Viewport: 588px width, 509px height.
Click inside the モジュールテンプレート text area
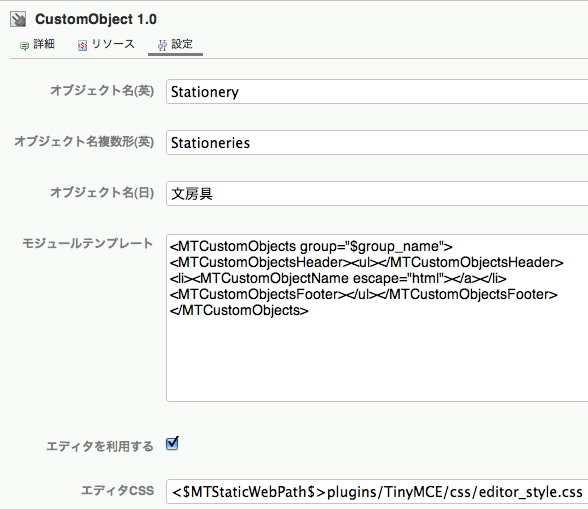click(377, 318)
